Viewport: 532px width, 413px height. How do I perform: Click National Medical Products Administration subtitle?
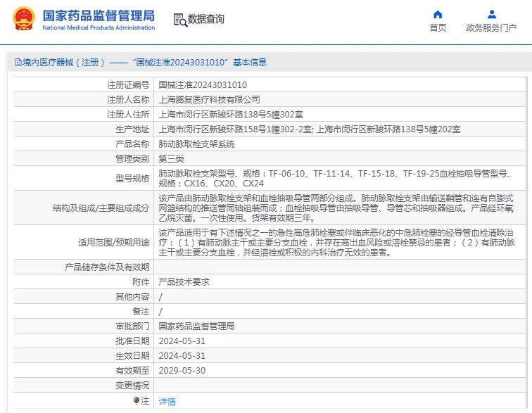(99, 28)
